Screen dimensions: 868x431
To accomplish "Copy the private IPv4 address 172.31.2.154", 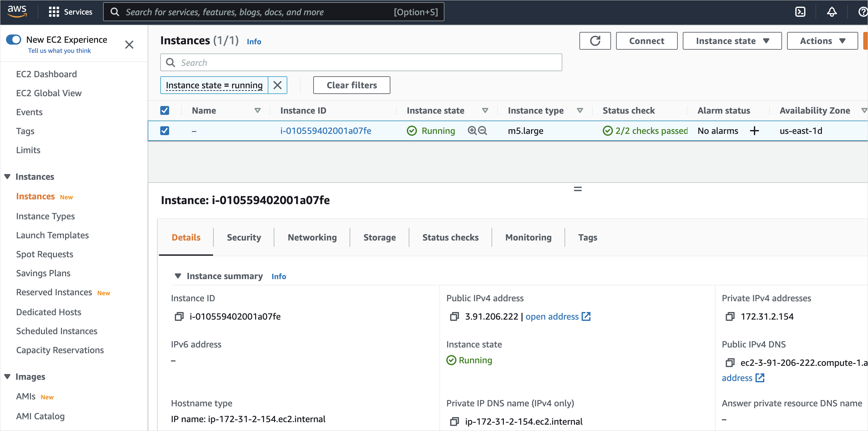I will click(730, 316).
